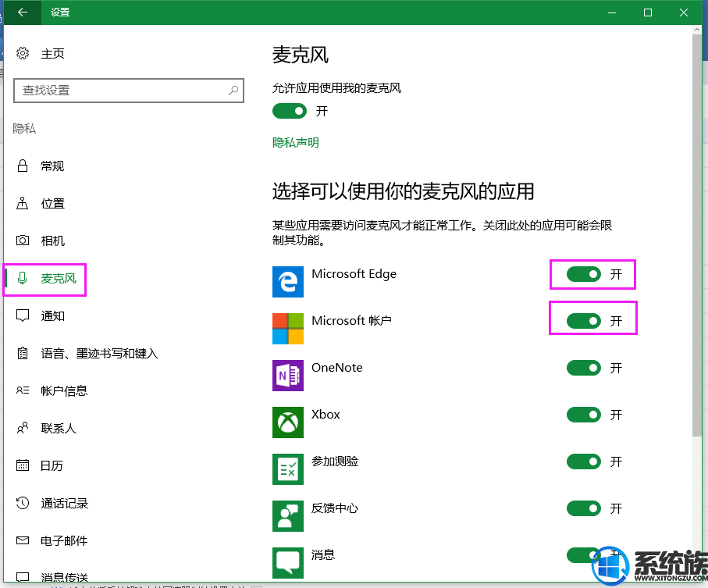
Task: Click the 反馈中心 app name
Action: click(335, 508)
